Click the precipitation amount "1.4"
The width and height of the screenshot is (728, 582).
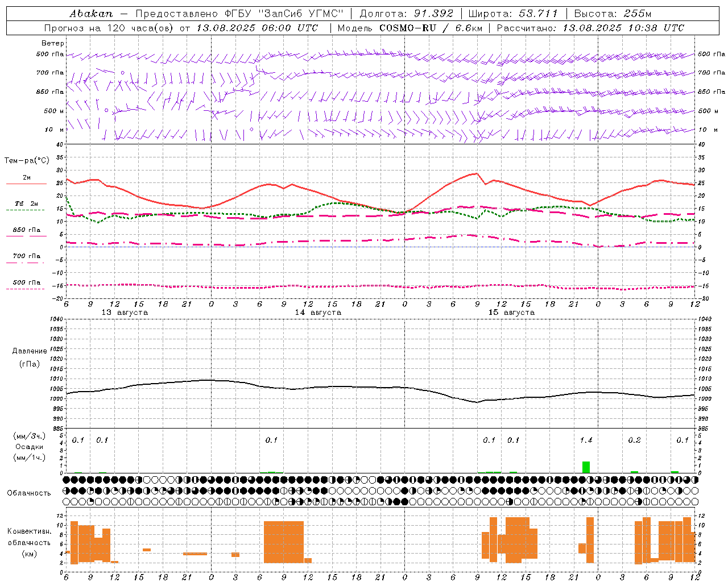[586, 440]
